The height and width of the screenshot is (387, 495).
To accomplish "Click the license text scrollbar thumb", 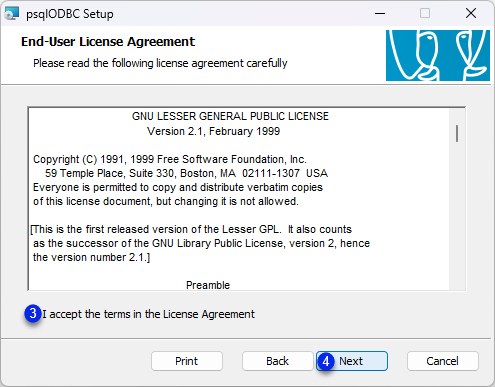I will 457,133.
